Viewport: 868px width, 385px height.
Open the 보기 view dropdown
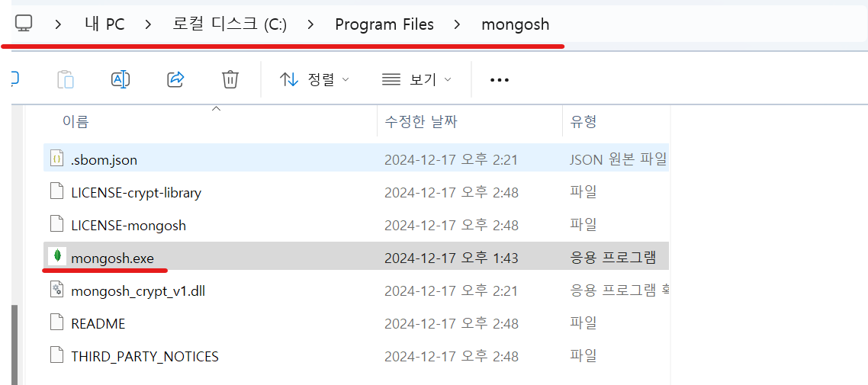[416, 79]
